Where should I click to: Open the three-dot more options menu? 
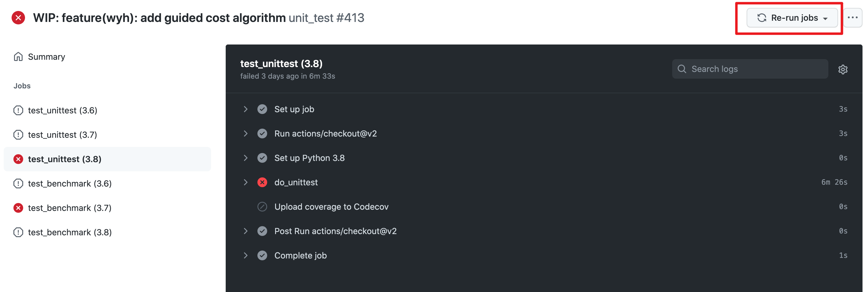click(852, 17)
